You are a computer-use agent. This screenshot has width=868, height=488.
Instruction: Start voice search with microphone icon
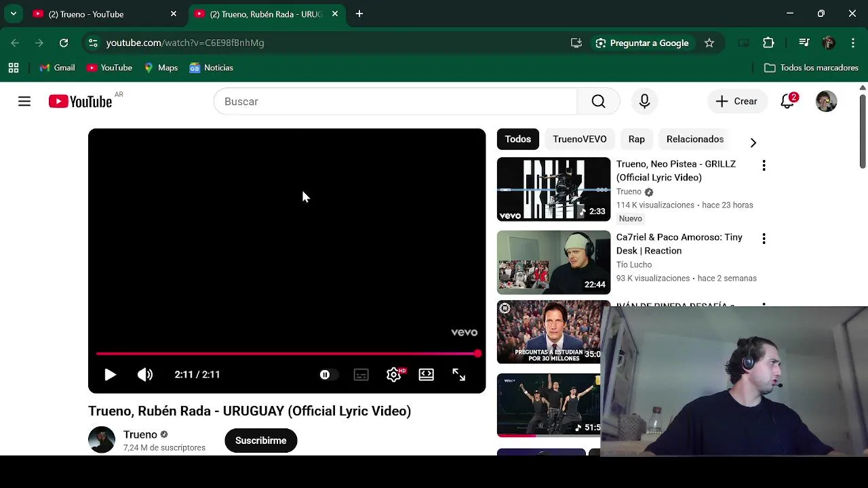point(644,102)
